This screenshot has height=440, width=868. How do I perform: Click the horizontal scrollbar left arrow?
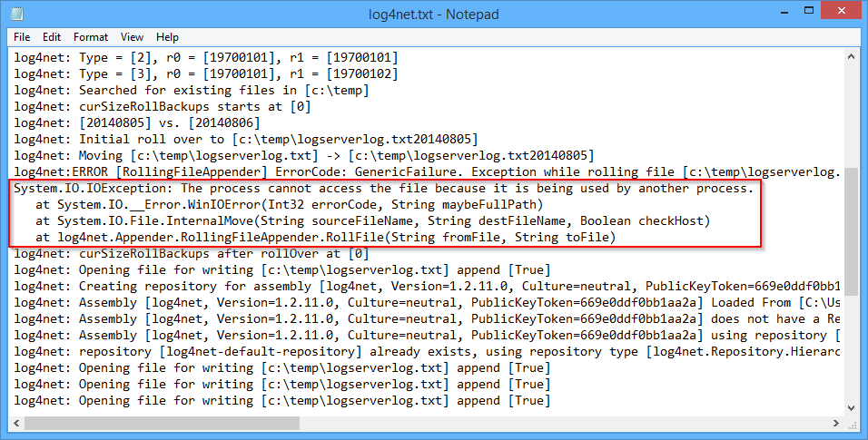point(16,424)
